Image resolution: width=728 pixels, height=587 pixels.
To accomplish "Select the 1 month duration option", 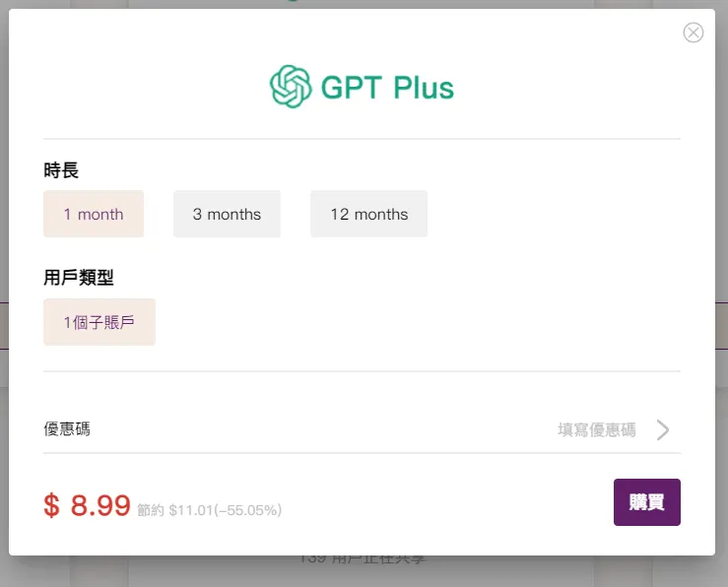I will [x=94, y=214].
